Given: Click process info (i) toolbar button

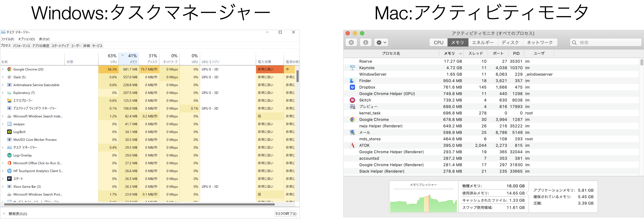Looking at the screenshot, I should tap(365, 42).
